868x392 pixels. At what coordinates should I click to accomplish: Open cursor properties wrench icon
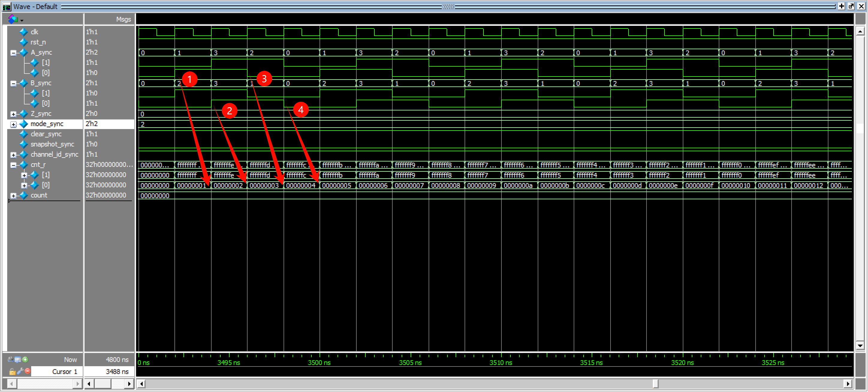pyautogui.click(x=20, y=371)
